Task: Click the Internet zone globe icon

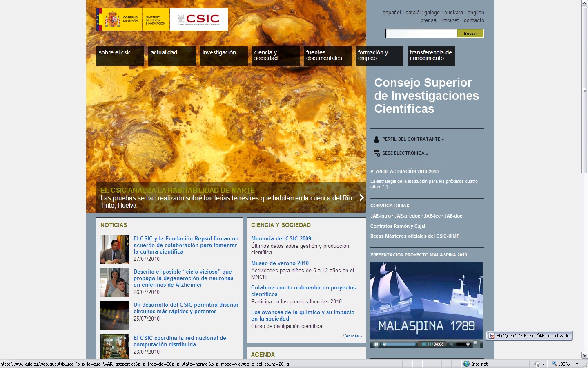Action: pyautogui.click(x=466, y=364)
